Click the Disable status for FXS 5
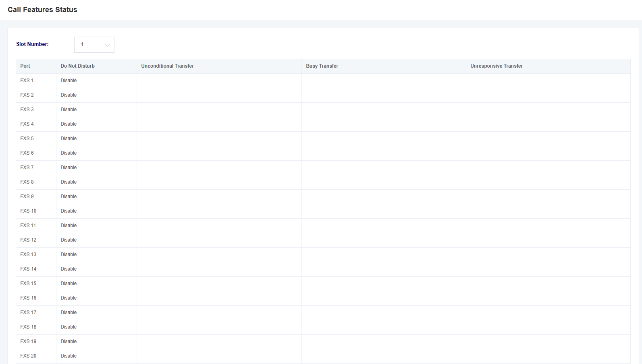 pos(69,139)
